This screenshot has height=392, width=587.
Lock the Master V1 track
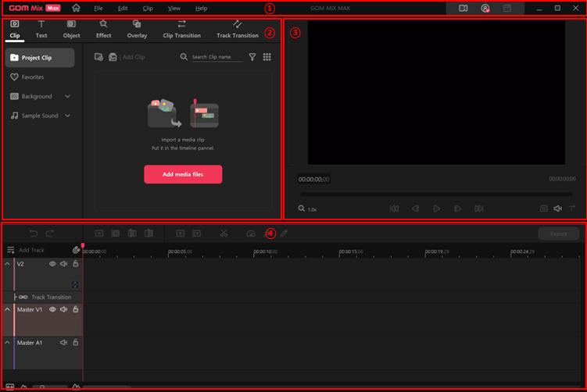[x=75, y=309]
